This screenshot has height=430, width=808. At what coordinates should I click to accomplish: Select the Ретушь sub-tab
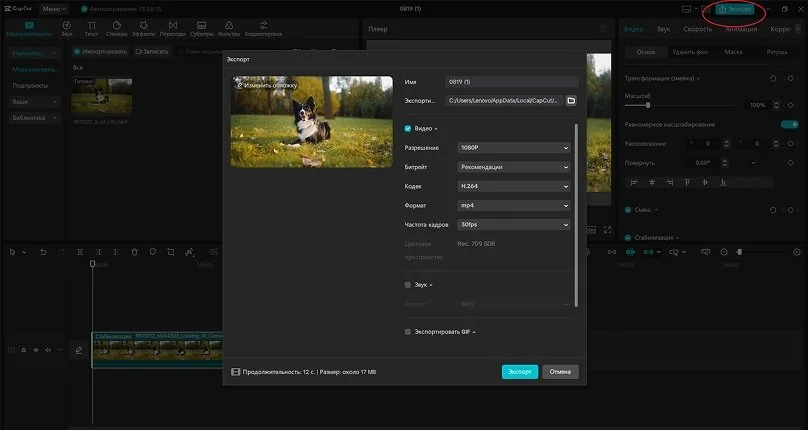[x=776, y=52]
